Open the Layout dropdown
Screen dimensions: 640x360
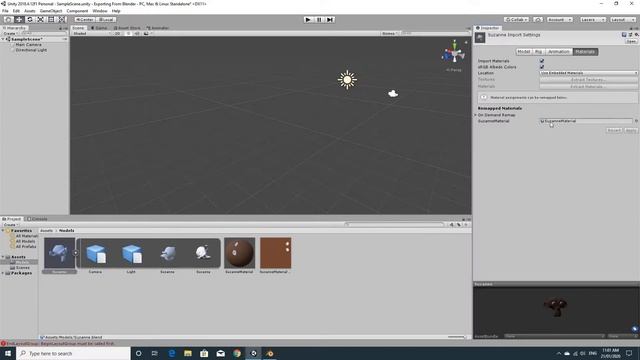click(623, 20)
